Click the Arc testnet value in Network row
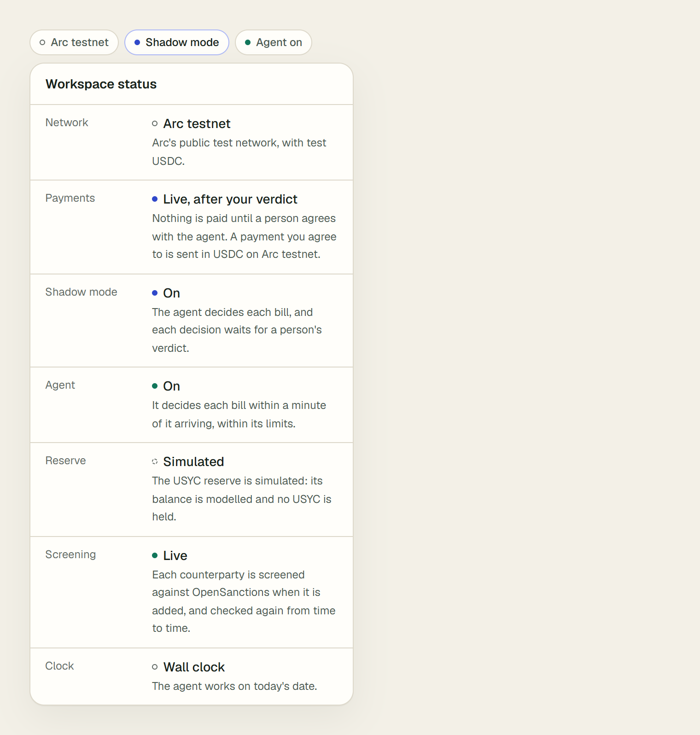The image size is (700, 735). tap(197, 123)
